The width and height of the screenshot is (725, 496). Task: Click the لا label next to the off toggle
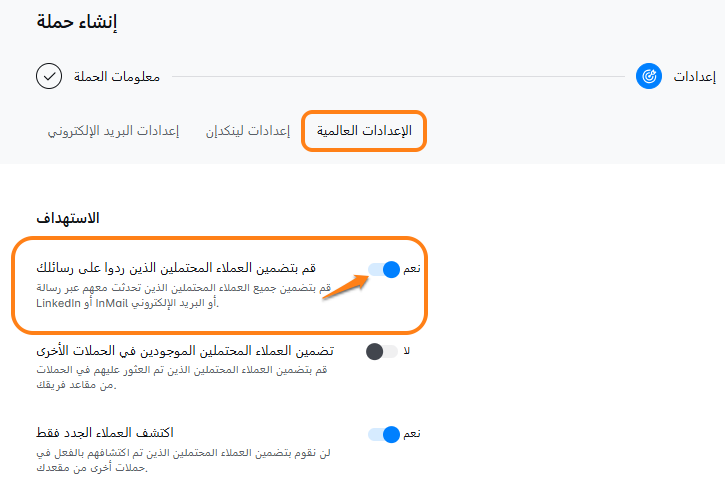click(406, 351)
